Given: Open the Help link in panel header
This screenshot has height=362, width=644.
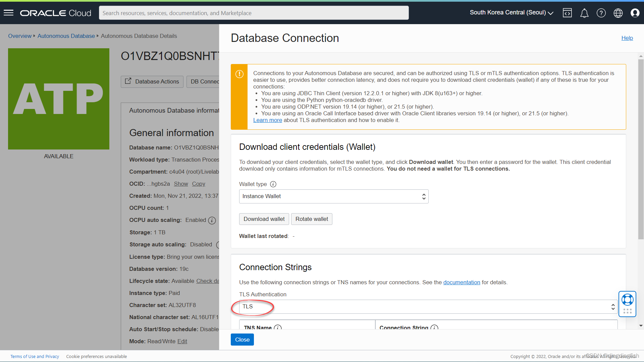Looking at the screenshot, I should pos(627,38).
